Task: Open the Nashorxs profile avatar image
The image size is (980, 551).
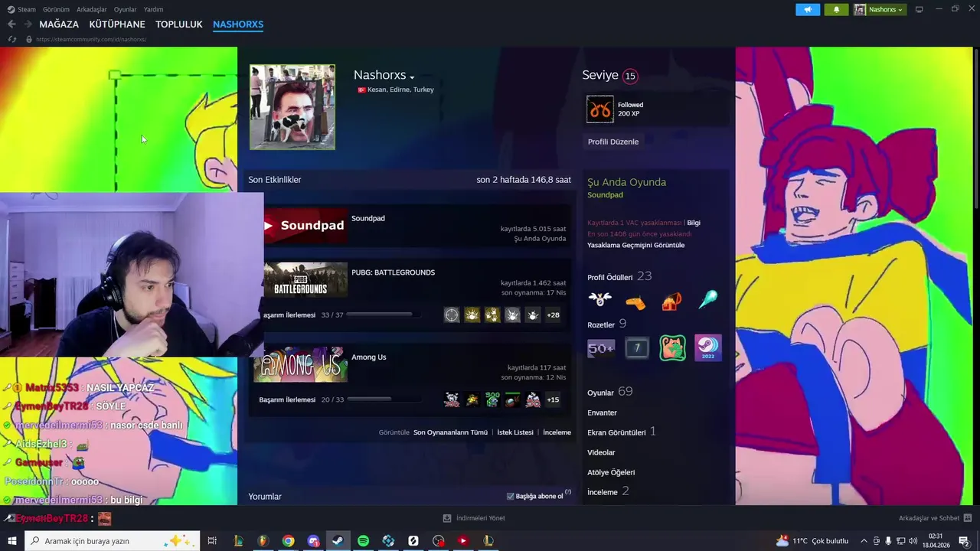Action: (292, 107)
